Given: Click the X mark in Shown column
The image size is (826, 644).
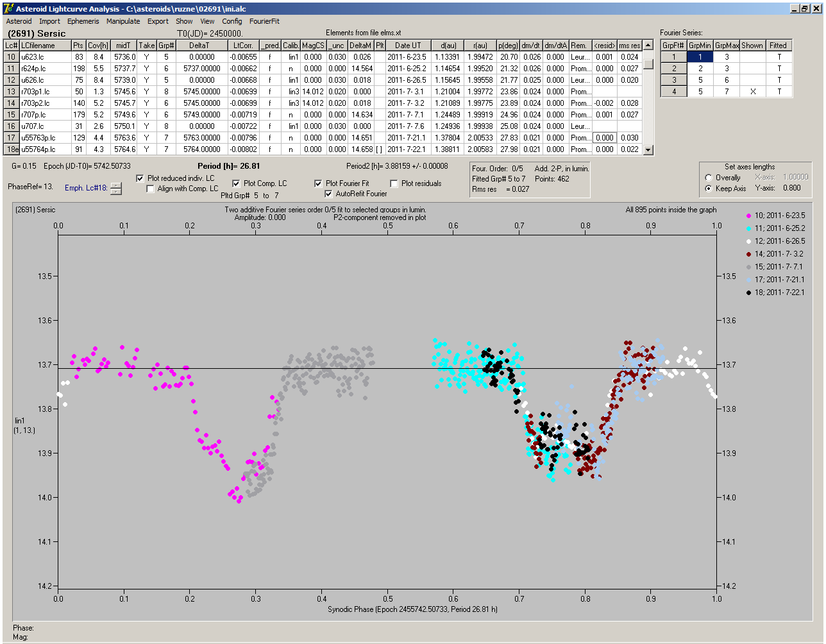Looking at the screenshot, I should (752, 92).
